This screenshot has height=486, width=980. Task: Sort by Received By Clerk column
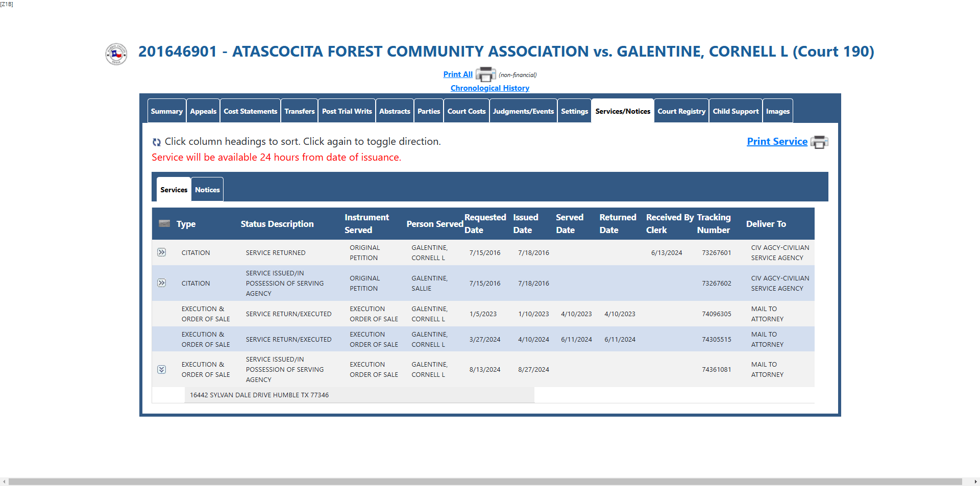tap(670, 224)
